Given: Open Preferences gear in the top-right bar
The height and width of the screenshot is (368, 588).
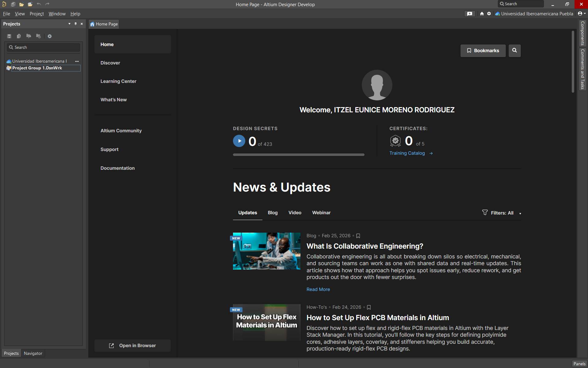Looking at the screenshot, I should click(489, 14).
